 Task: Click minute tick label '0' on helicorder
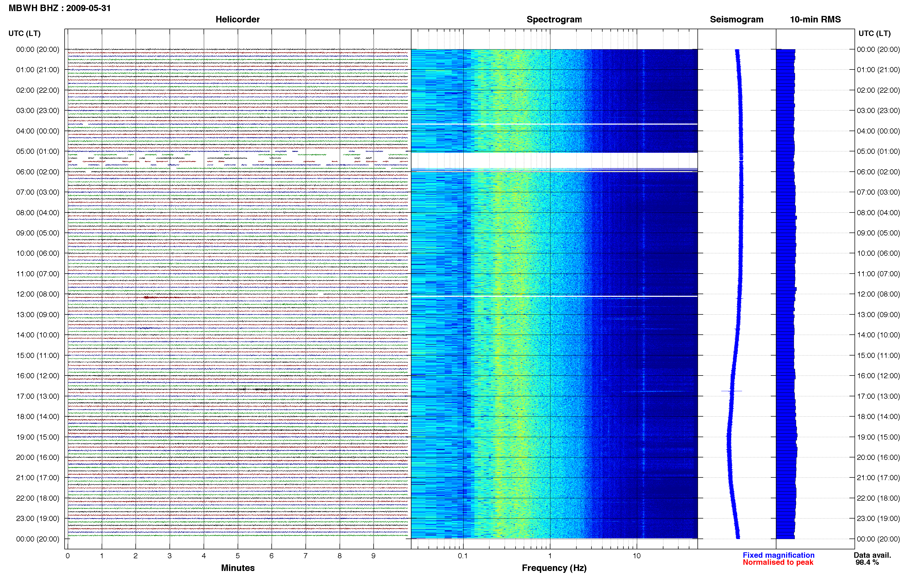tap(68, 556)
